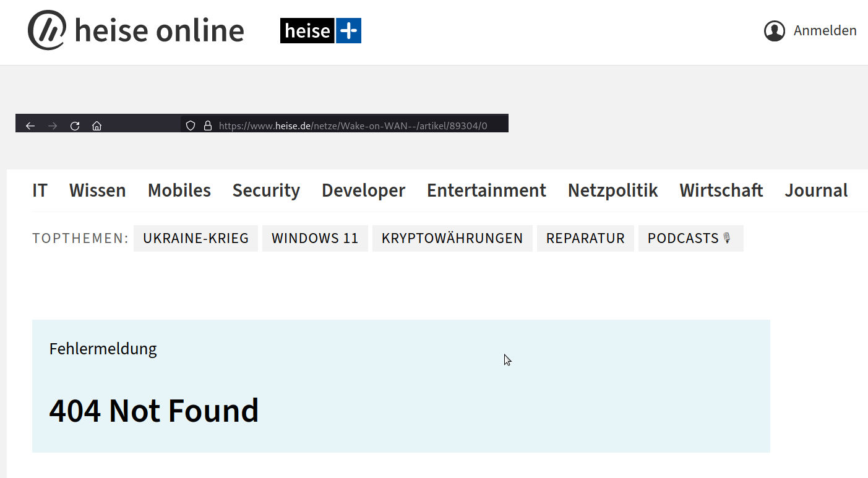Select the REPARATUR top theme

pyautogui.click(x=585, y=238)
